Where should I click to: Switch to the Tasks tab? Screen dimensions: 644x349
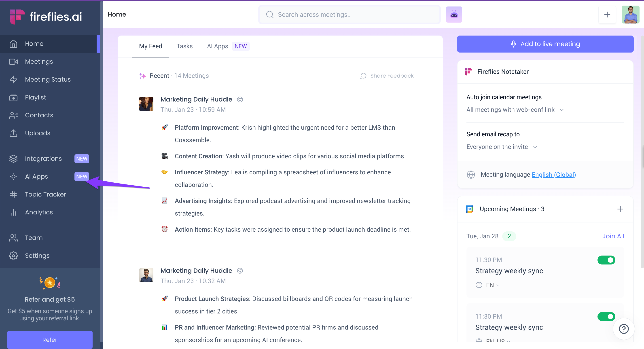184,46
